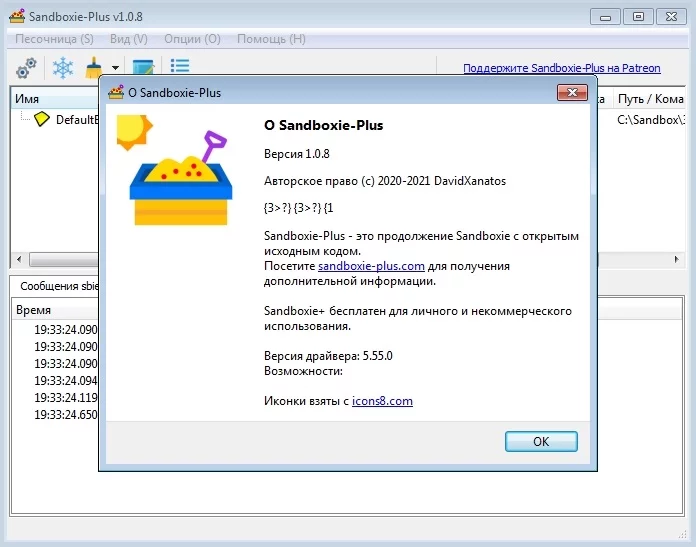696x547 pixels.
Task: Close the Sandboxie-Plus main window
Action: pos(672,17)
